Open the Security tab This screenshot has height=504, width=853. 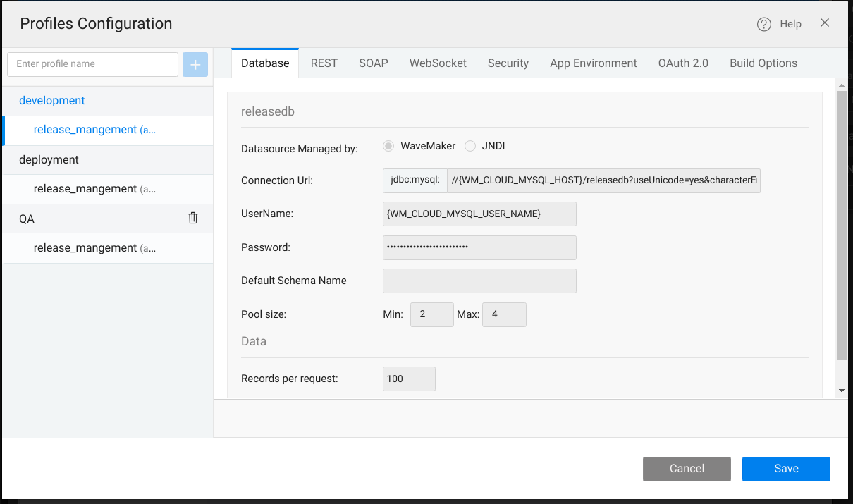click(508, 63)
